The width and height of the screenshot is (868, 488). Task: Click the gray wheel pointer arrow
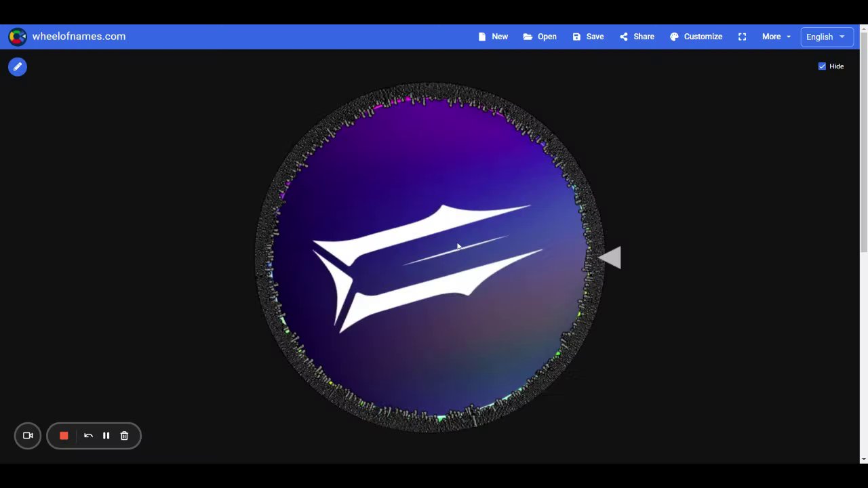(610, 258)
